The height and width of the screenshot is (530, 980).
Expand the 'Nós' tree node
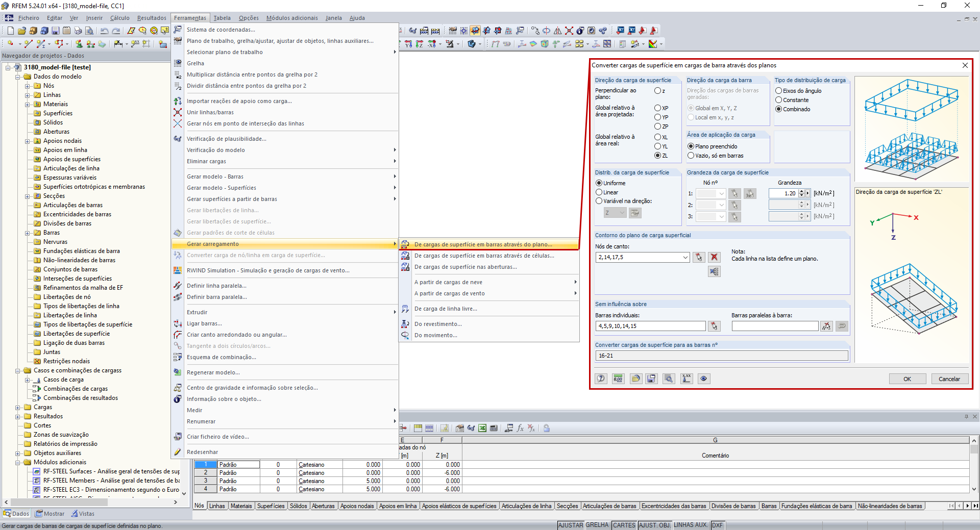point(28,86)
